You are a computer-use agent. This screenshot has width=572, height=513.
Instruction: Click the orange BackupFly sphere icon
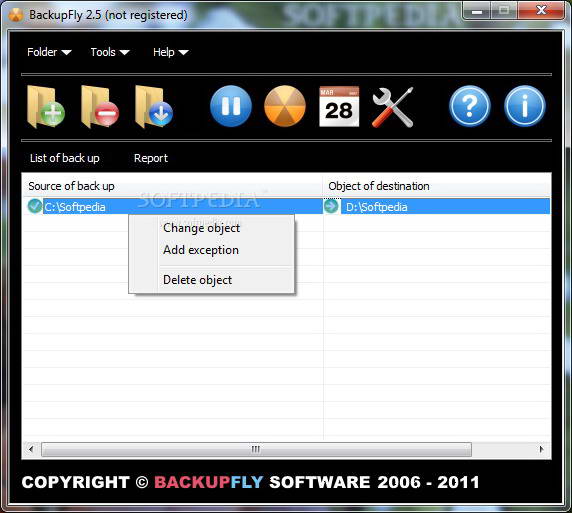[x=285, y=106]
